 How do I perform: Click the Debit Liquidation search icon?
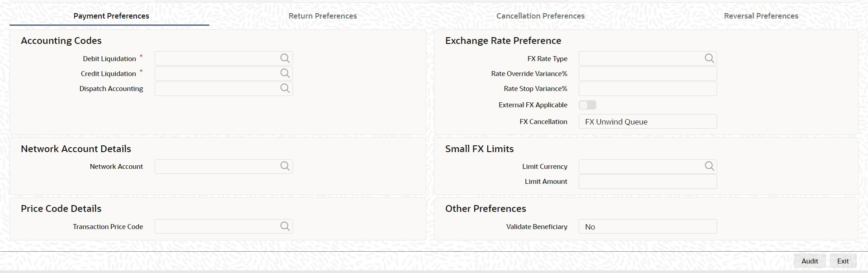point(285,58)
